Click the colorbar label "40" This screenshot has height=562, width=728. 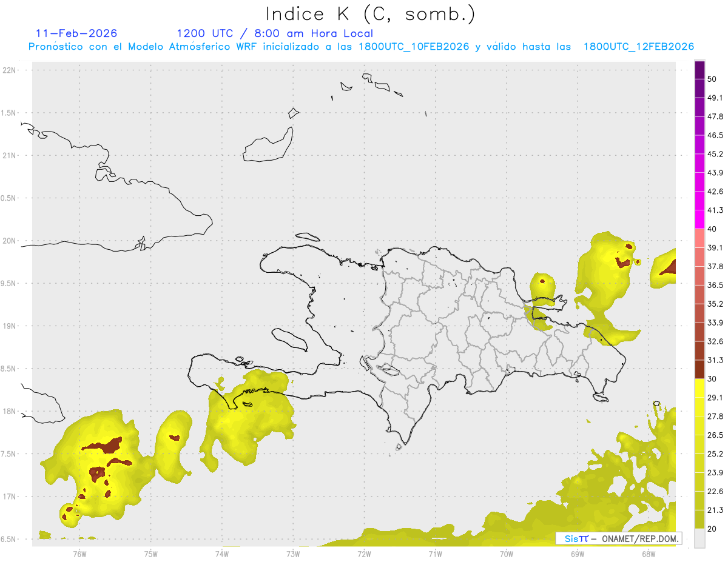[x=712, y=229]
